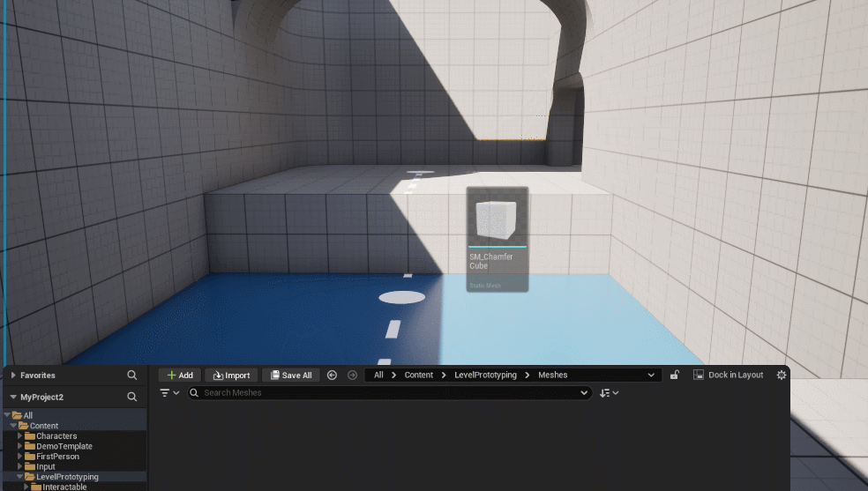The image size is (868, 491).
Task: Click the Add button in Content Browser
Action: pos(180,375)
